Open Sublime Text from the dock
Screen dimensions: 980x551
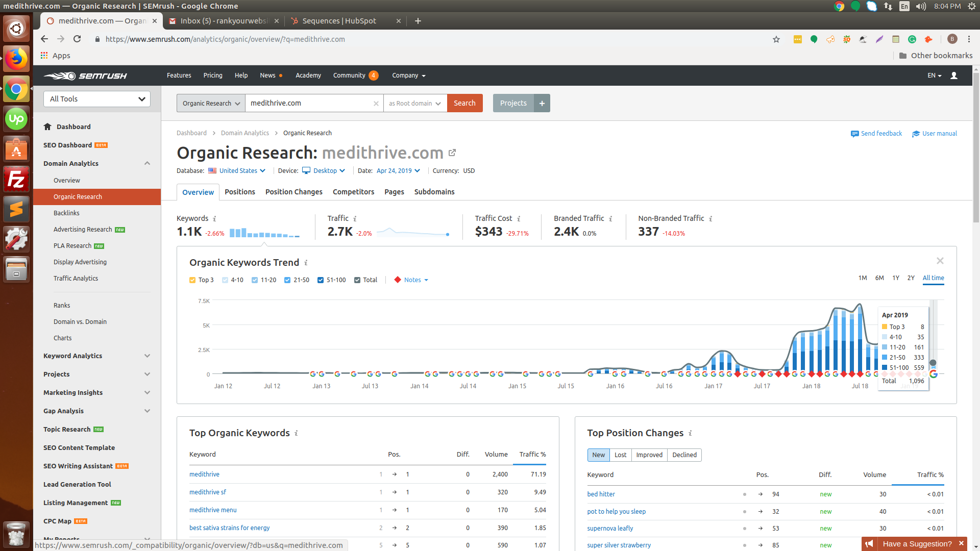point(16,209)
